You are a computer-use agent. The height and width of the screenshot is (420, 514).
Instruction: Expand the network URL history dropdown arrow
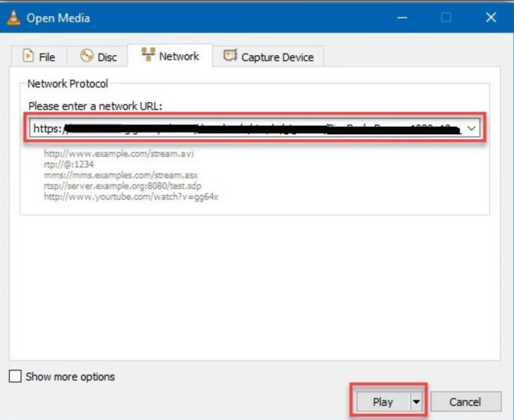(x=472, y=128)
